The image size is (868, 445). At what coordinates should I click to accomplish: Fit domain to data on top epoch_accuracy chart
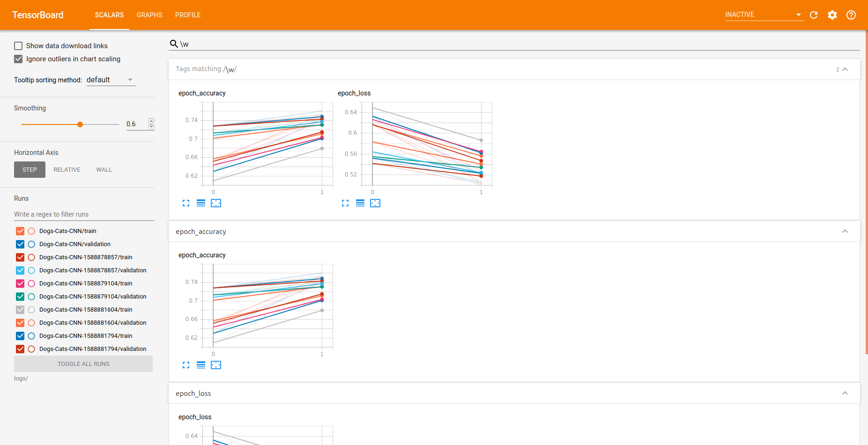[216, 203]
